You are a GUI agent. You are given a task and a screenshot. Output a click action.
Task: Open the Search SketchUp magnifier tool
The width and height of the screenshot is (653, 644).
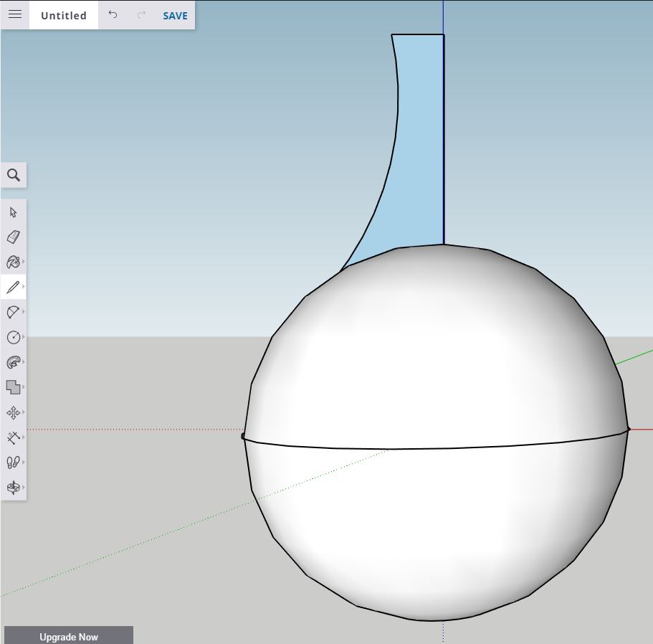13,175
